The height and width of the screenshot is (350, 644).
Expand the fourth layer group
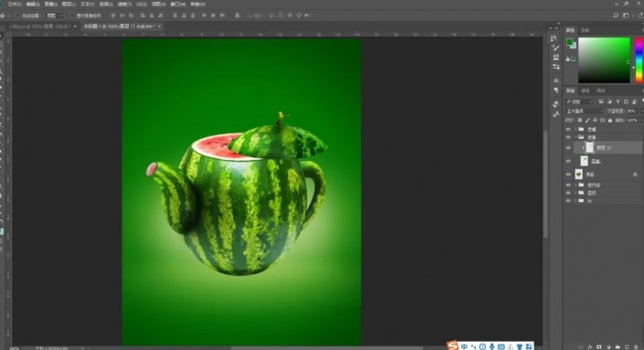coord(575,193)
